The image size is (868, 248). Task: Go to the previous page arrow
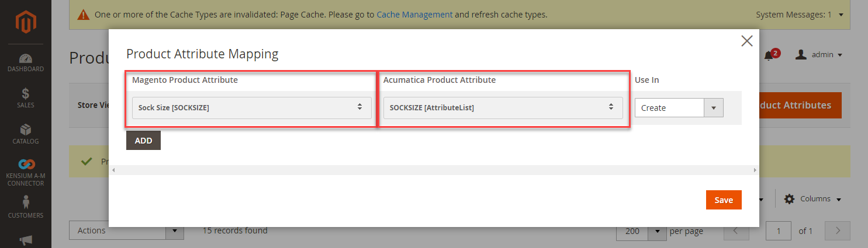(736, 231)
